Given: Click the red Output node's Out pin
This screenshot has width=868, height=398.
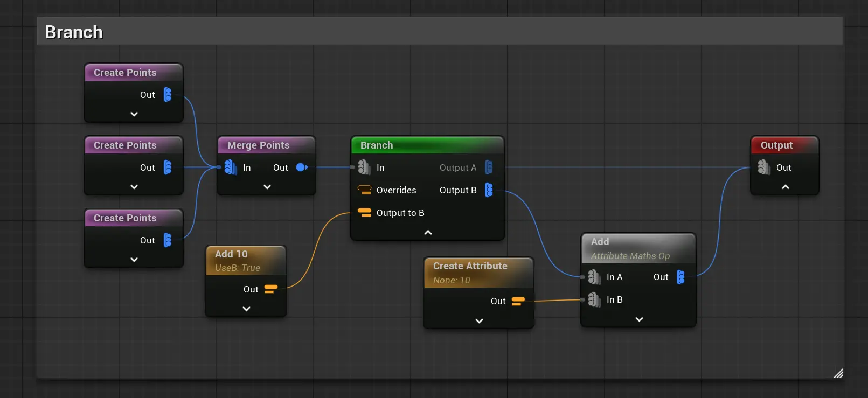Looking at the screenshot, I should (x=763, y=167).
